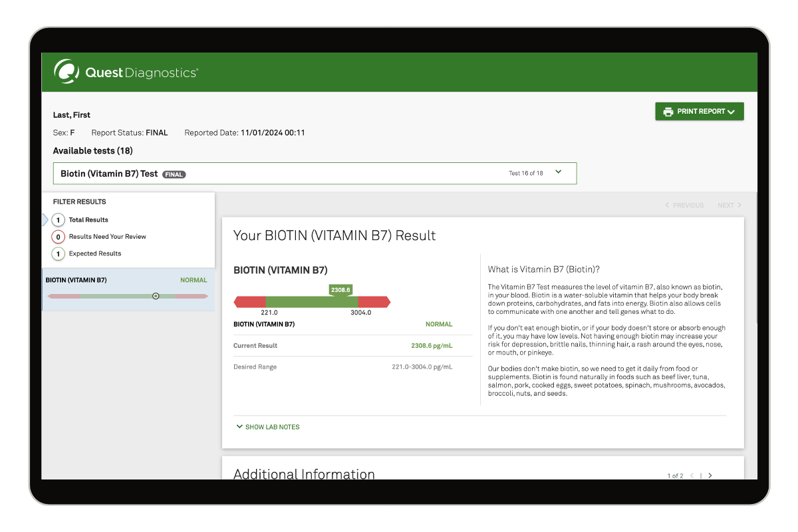Go to NEXT test result
Screen dimensions: 798x532
730,205
